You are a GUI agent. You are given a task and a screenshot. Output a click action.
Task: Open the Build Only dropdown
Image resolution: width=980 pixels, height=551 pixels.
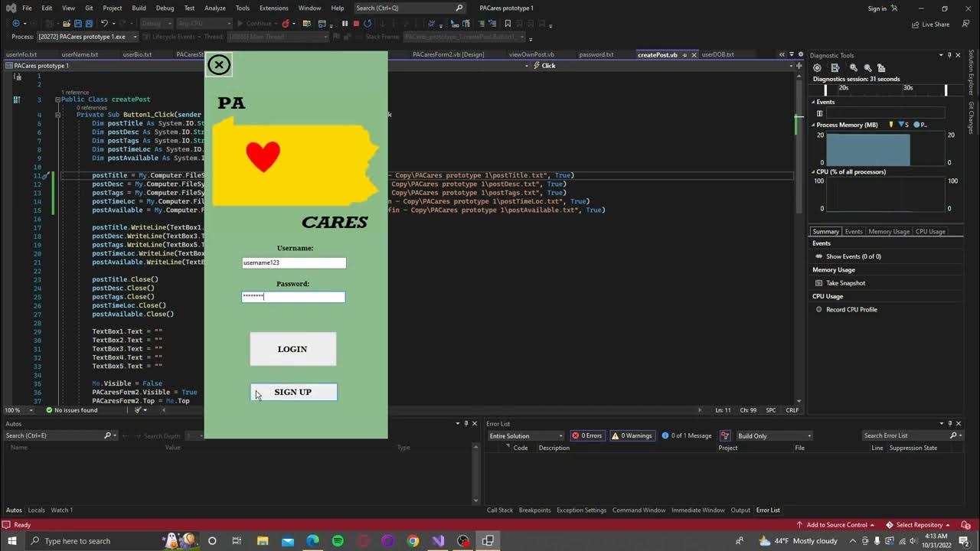[774, 435]
